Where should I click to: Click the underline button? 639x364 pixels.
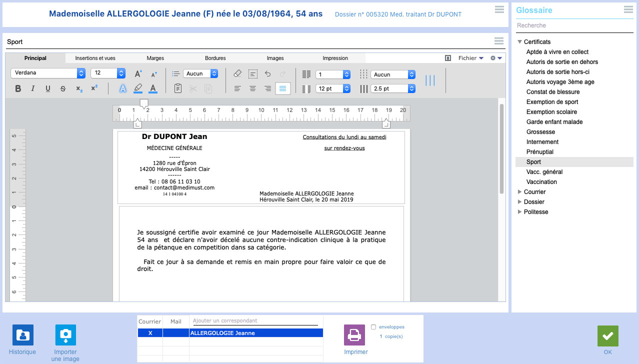(x=48, y=89)
